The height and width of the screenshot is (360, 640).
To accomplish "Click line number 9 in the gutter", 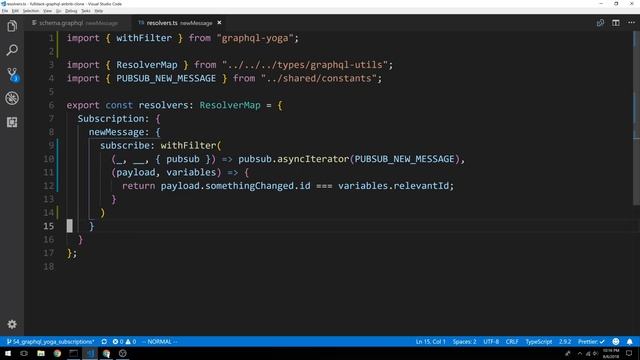I will pos(51,145).
